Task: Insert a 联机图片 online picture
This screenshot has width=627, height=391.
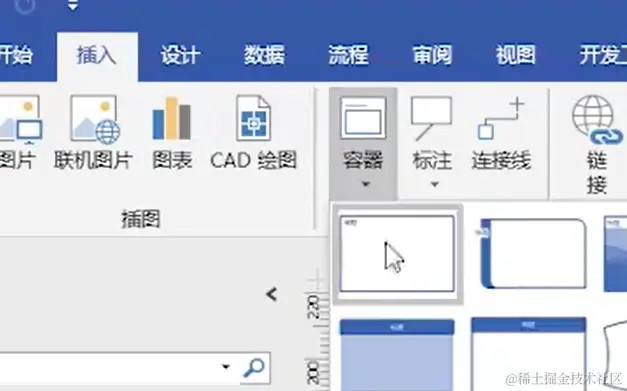Action: click(93, 133)
